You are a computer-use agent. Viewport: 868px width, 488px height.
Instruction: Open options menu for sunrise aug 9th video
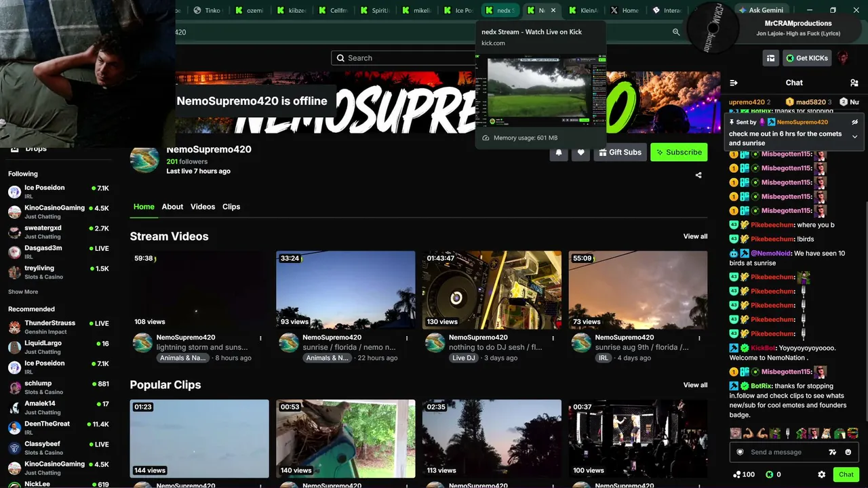click(699, 338)
